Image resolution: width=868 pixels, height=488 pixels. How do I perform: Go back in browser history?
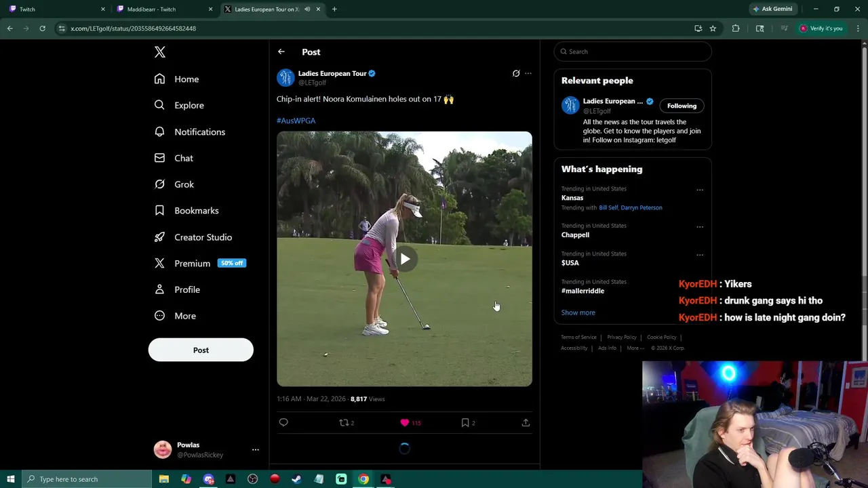point(9,28)
